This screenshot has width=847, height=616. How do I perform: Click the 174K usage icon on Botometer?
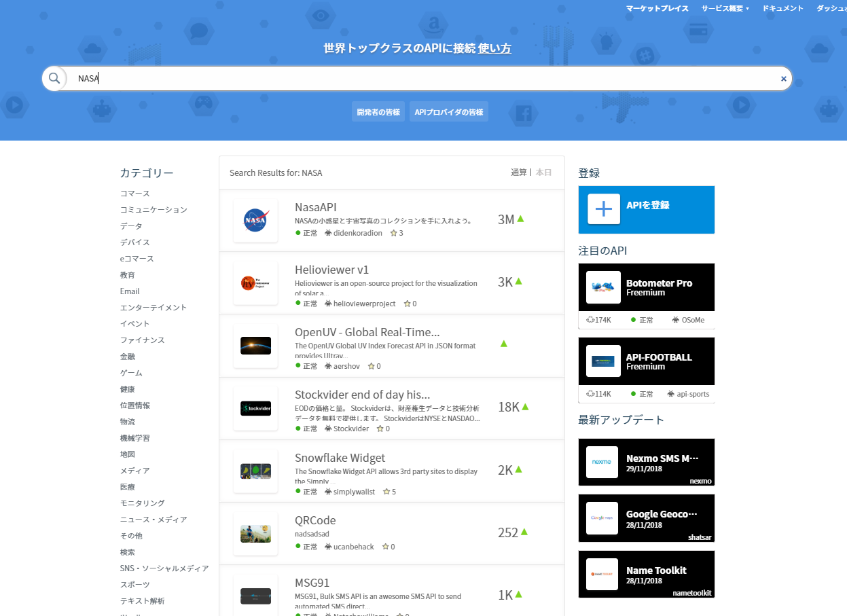click(590, 319)
